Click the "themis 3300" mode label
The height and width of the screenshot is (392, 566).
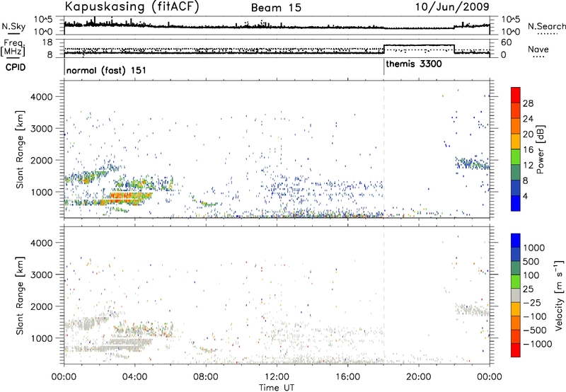coord(414,64)
